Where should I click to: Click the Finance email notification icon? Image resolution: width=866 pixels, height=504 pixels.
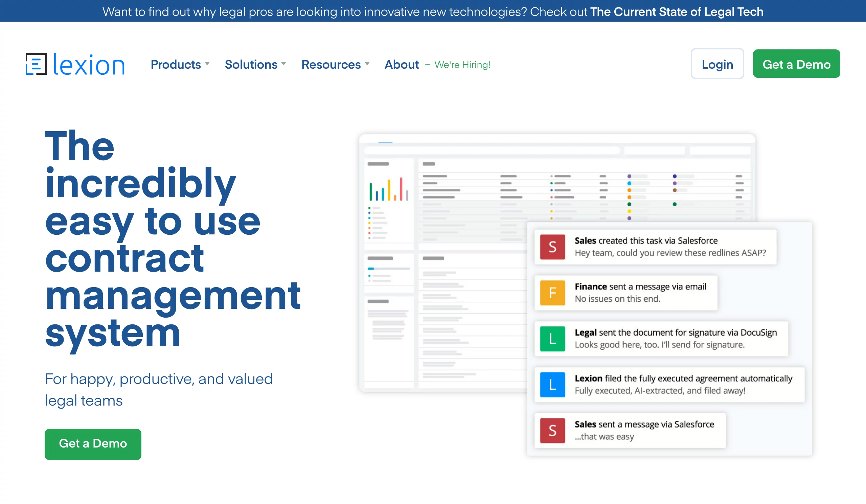point(553,292)
